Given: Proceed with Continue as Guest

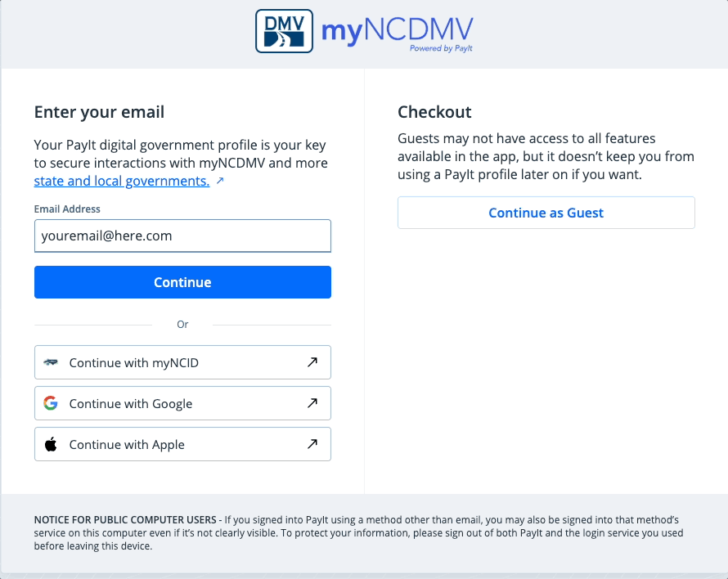Looking at the screenshot, I should (x=546, y=213).
